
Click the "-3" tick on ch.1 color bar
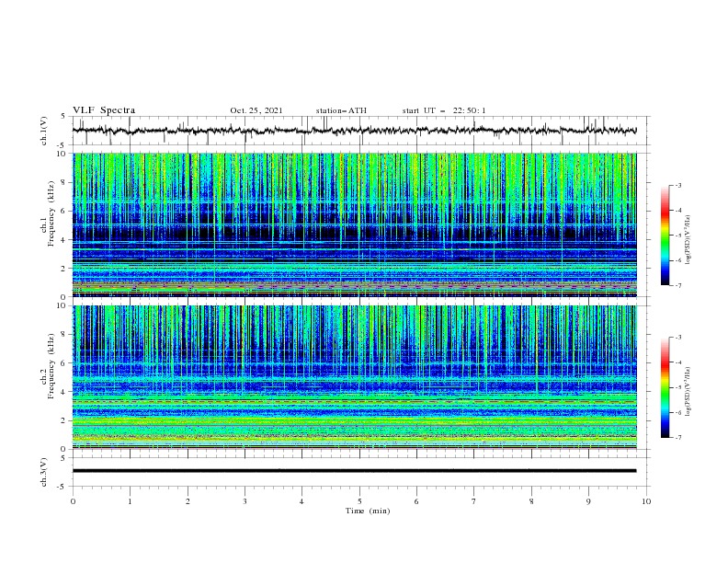pos(677,185)
